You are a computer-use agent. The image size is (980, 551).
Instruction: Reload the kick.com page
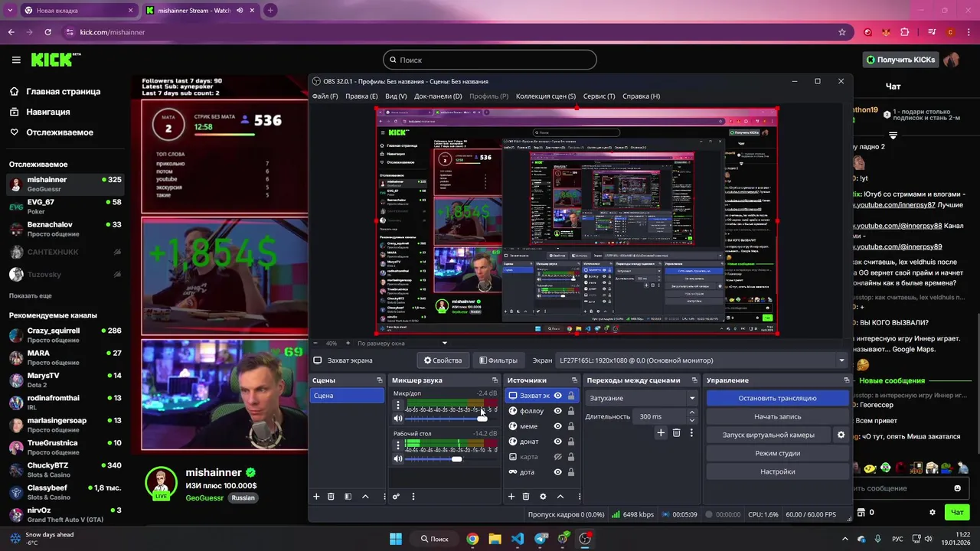coord(47,32)
